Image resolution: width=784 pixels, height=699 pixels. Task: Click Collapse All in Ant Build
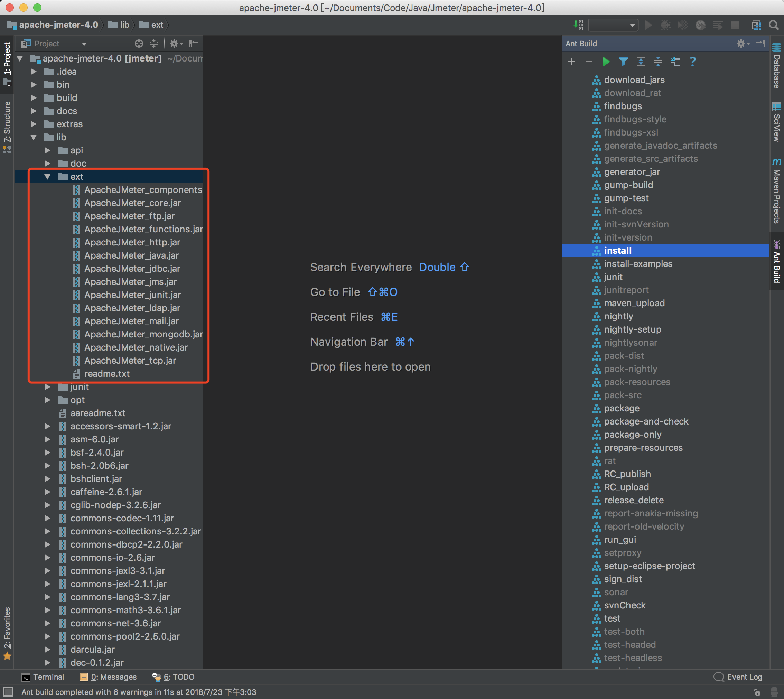658,62
